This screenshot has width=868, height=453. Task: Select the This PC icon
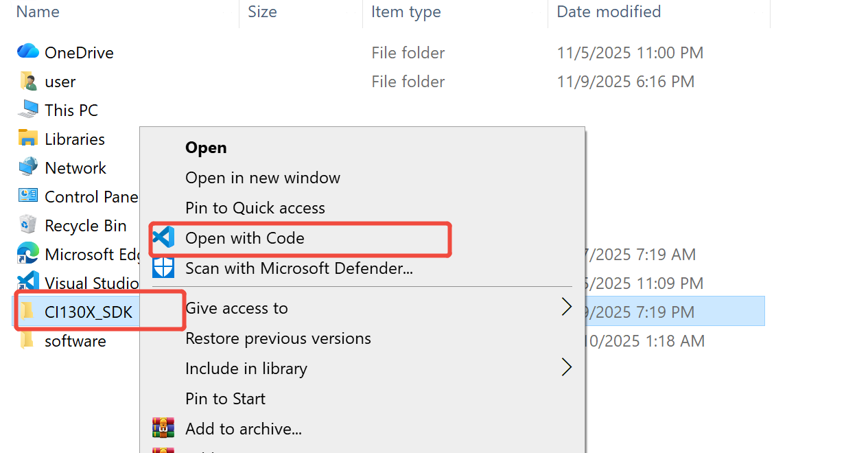(28, 110)
